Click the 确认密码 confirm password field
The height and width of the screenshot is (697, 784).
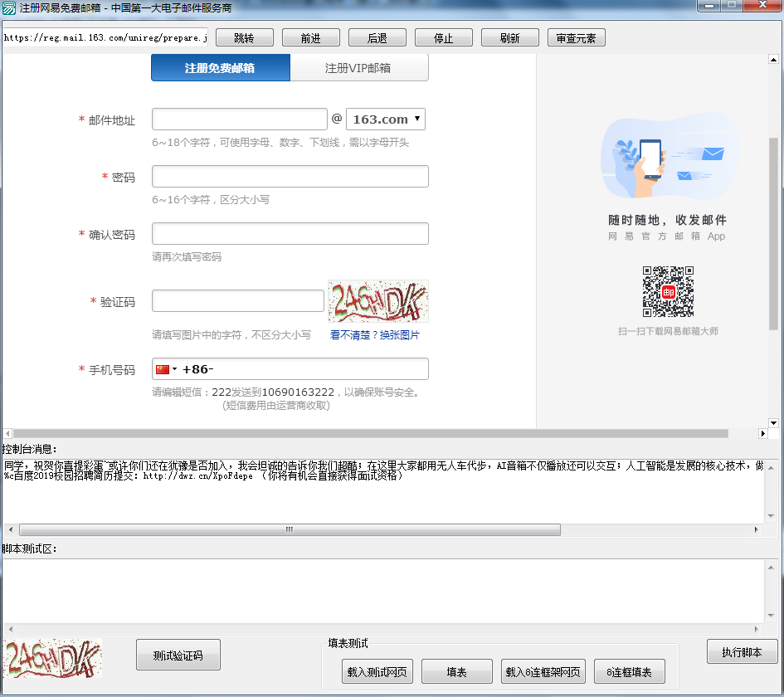pyautogui.click(x=290, y=233)
